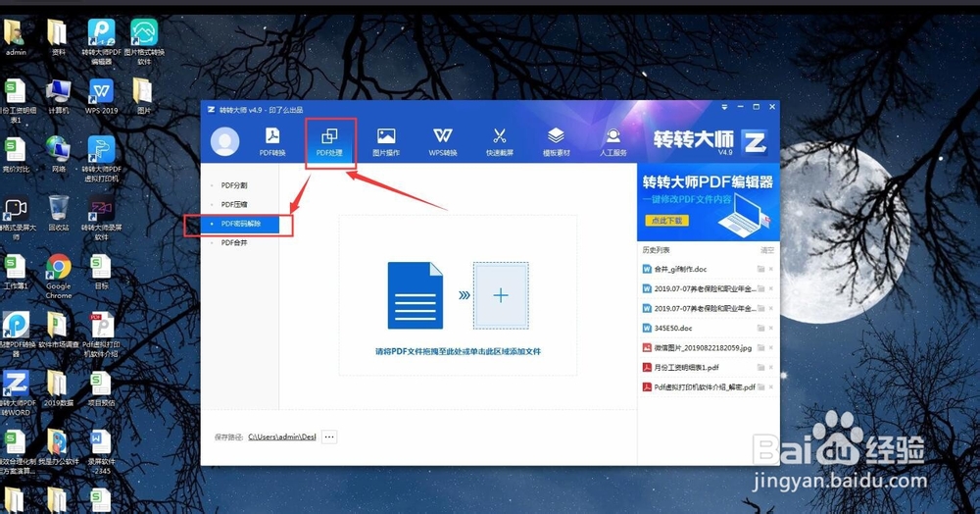This screenshot has width=980, height=514.
Task: Open folder location of 345E50.doc
Action: click(x=760, y=329)
